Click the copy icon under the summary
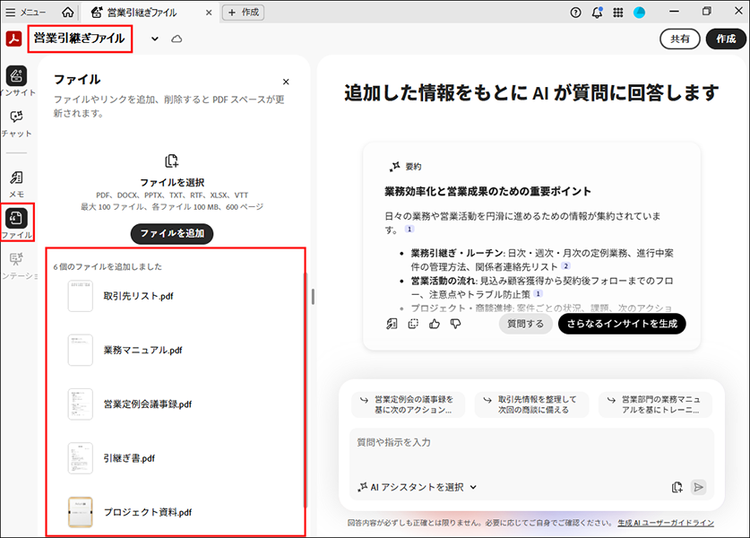This screenshot has width=750, height=538. (412, 324)
